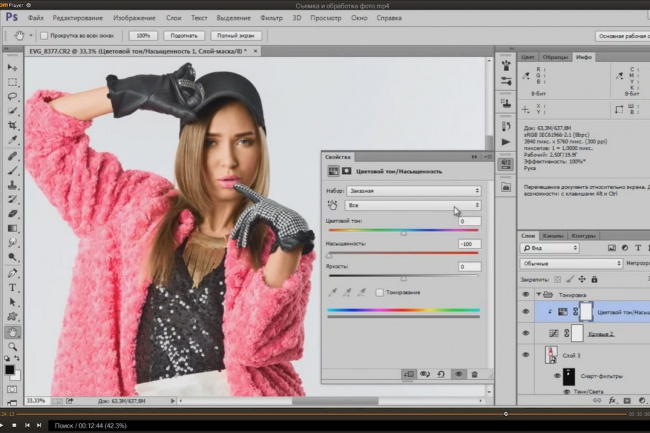Toggle layer visibility eye in Properties footer
Viewport: 650px width, 433px height.
click(x=458, y=374)
